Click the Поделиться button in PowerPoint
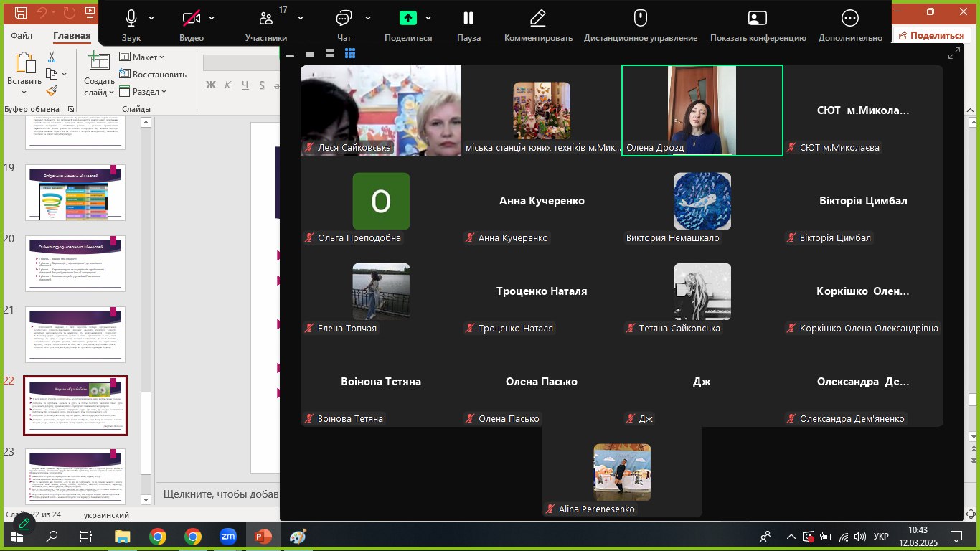980x551 pixels. (x=931, y=35)
